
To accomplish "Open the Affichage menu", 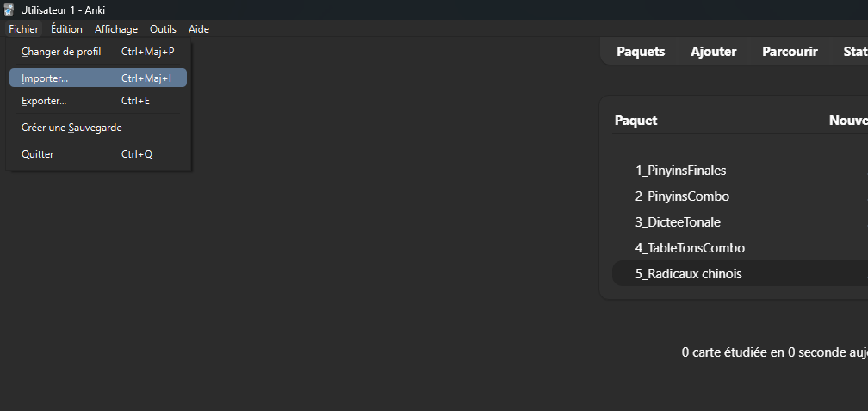I will pos(116,29).
